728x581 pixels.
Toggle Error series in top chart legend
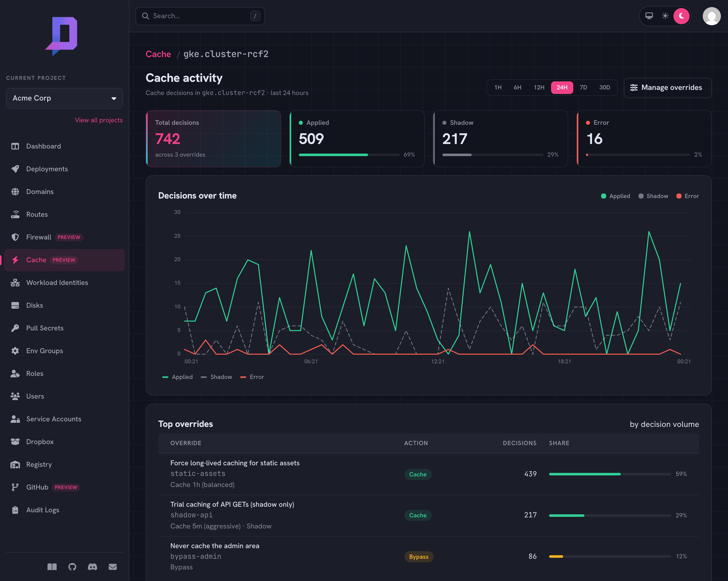coord(688,196)
